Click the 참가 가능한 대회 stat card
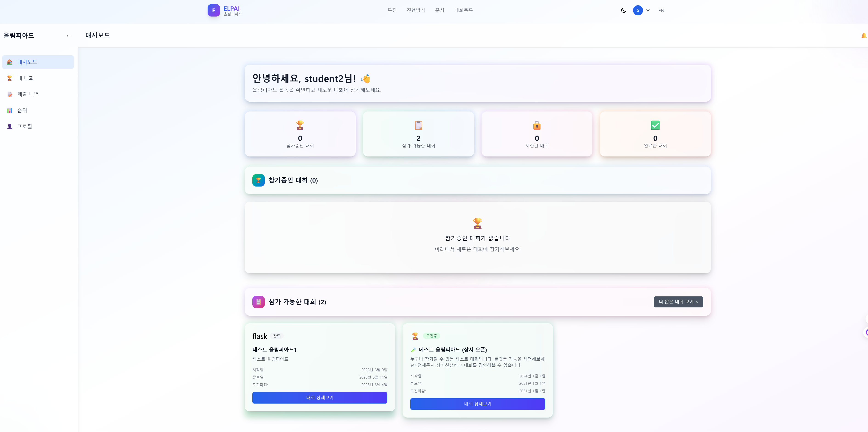This screenshot has width=868, height=432. 418,134
